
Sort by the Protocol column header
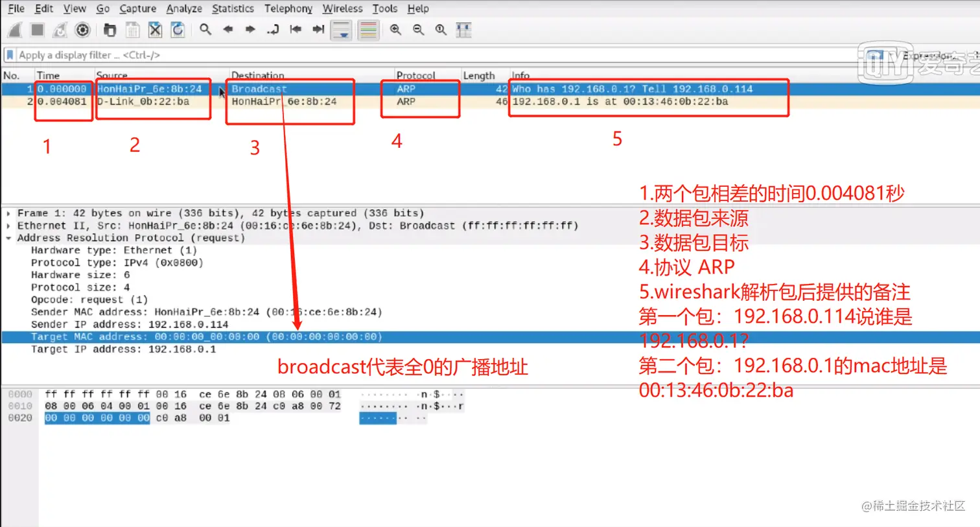415,75
